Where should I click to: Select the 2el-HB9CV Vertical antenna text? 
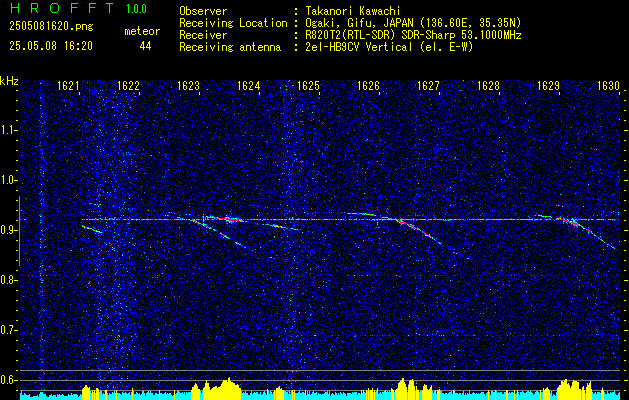point(389,47)
